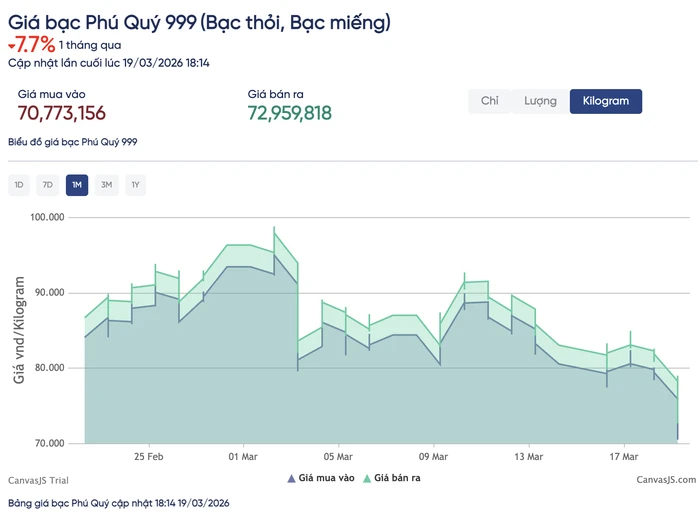This screenshot has height=519, width=698.
Task: Select the Lượng unit option
Action: click(540, 101)
